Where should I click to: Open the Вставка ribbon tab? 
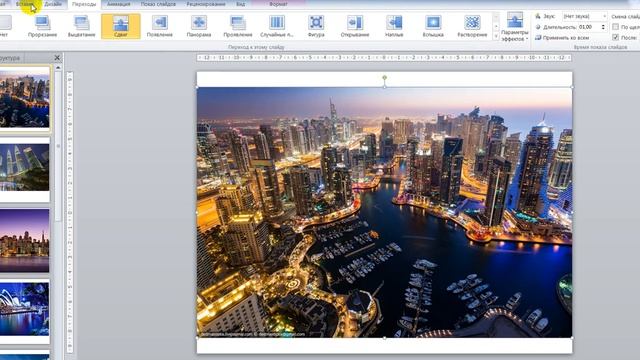(x=24, y=4)
